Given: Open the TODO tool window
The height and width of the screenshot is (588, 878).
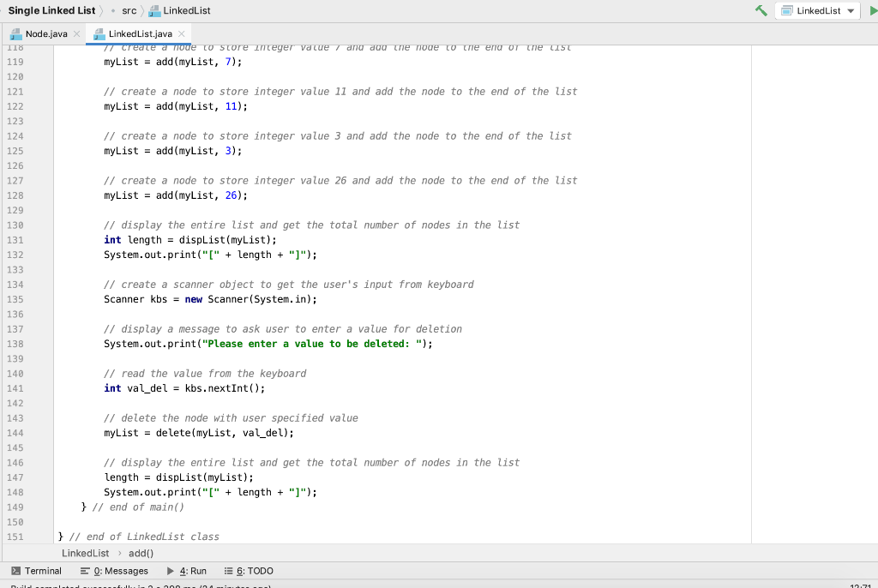Looking at the screenshot, I should 249,571.
